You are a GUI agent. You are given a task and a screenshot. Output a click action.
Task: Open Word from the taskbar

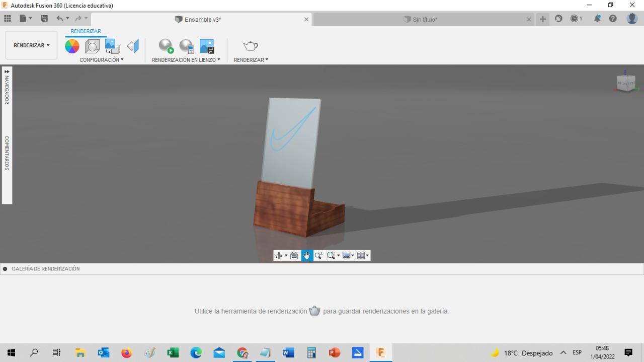tap(288, 353)
